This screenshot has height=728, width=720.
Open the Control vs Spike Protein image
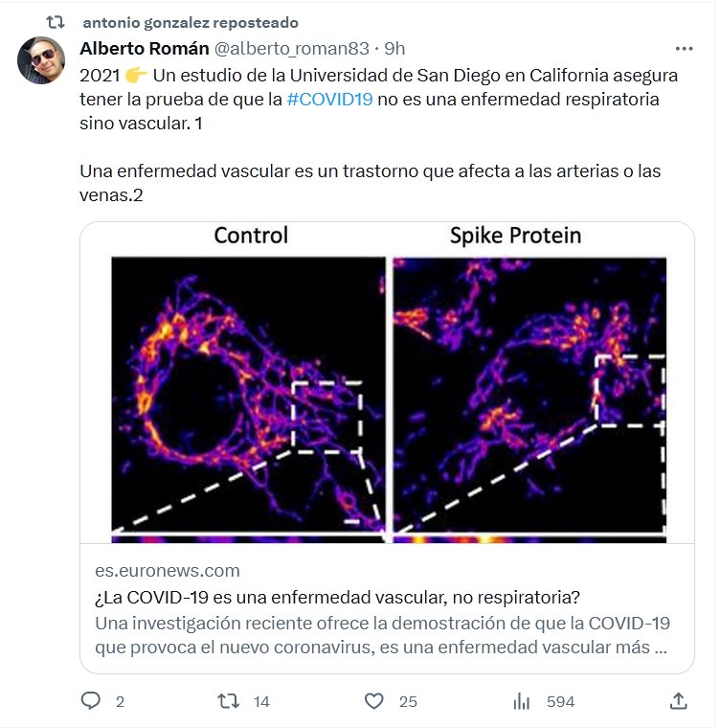387,383
